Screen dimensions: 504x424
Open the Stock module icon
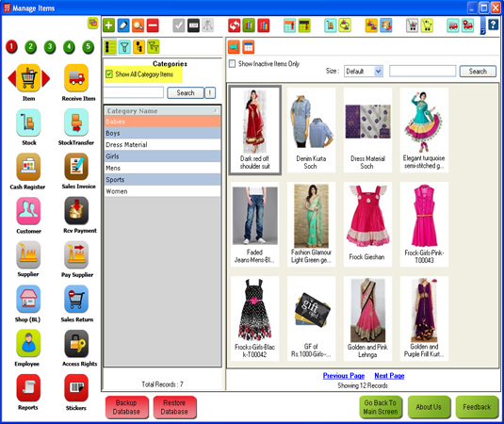click(28, 122)
